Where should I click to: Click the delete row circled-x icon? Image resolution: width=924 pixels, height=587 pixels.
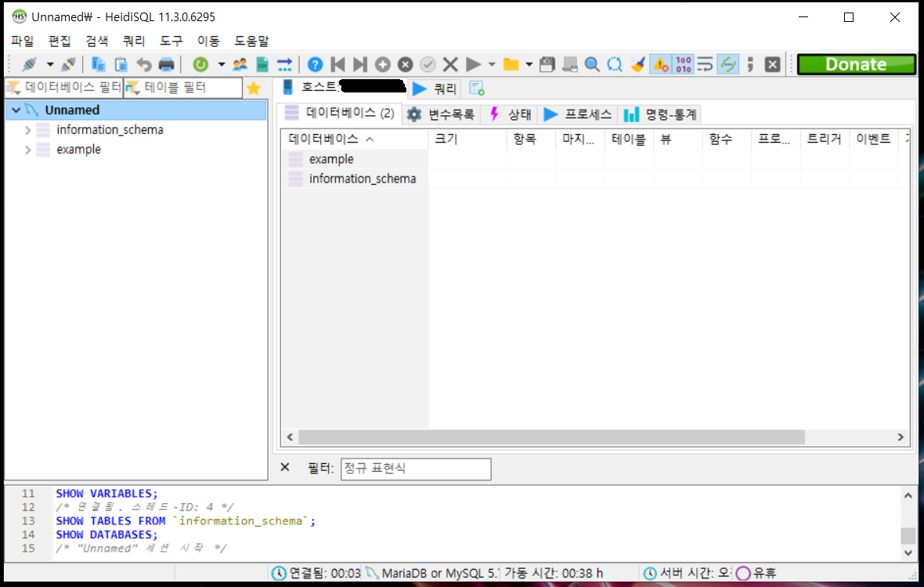point(405,64)
